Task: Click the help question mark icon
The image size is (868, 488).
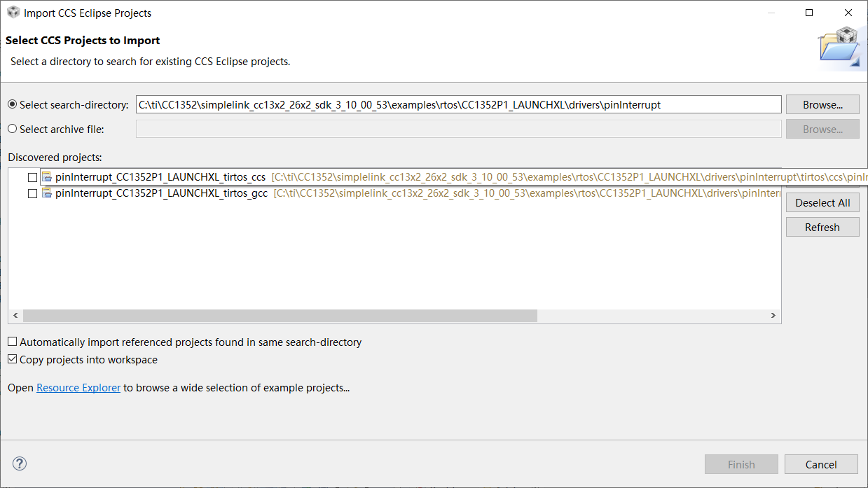Action: [20, 463]
